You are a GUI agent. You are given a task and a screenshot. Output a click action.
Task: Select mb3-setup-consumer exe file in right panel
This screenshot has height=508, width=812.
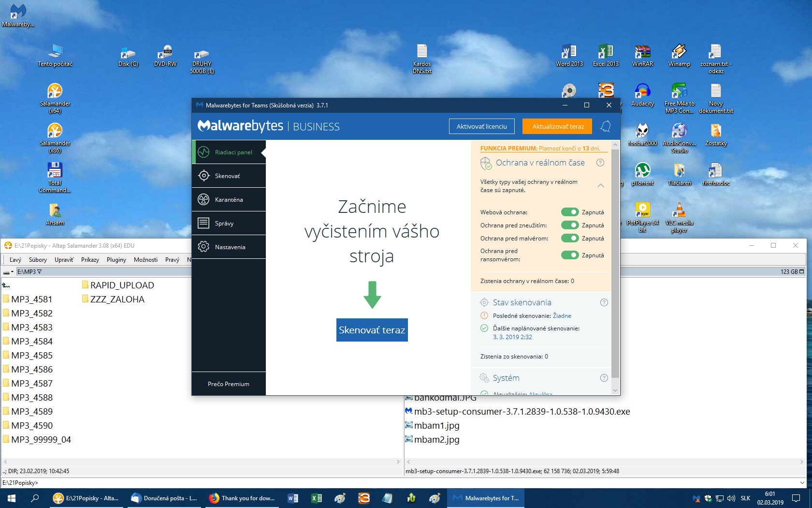coord(518,411)
